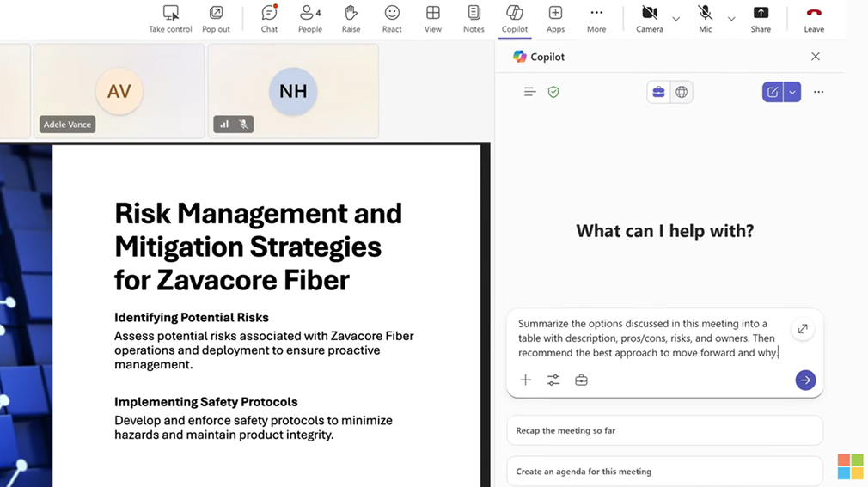Click the NH muted mic indicator

[243, 125]
